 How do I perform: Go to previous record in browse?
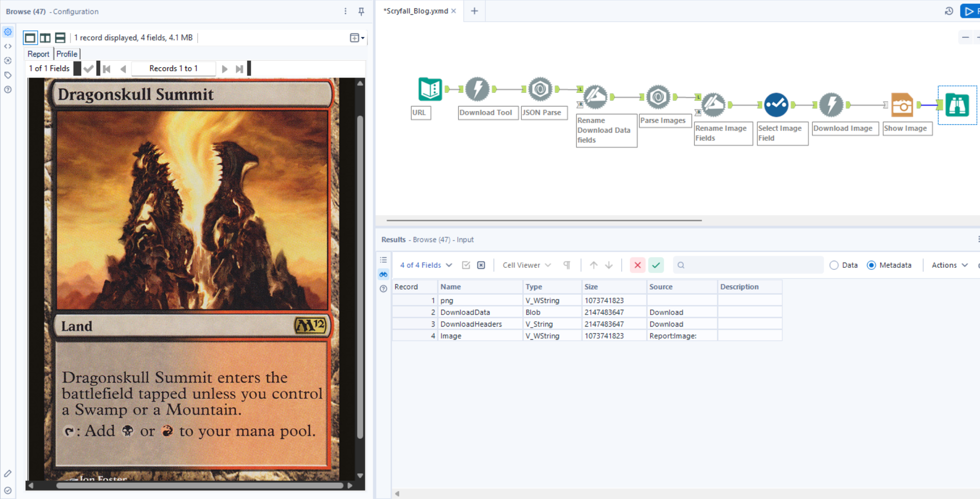pyautogui.click(x=123, y=69)
